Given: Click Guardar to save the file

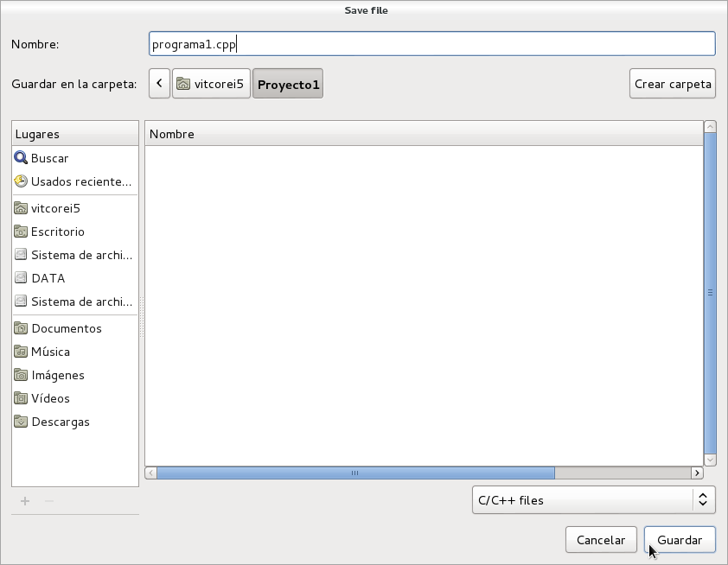Looking at the screenshot, I should click(x=680, y=539).
